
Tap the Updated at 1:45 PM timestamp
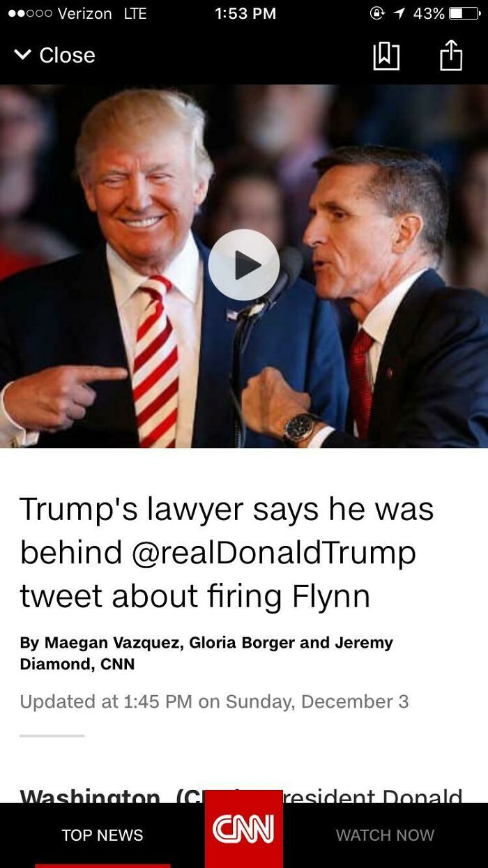pyautogui.click(x=215, y=701)
